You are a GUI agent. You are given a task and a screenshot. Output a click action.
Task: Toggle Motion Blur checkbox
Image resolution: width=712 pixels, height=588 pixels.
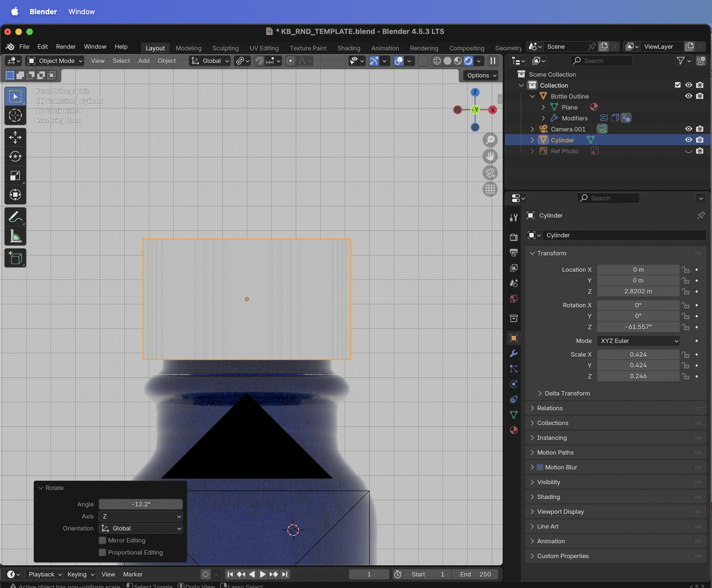pyautogui.click(x=540, y=467)
